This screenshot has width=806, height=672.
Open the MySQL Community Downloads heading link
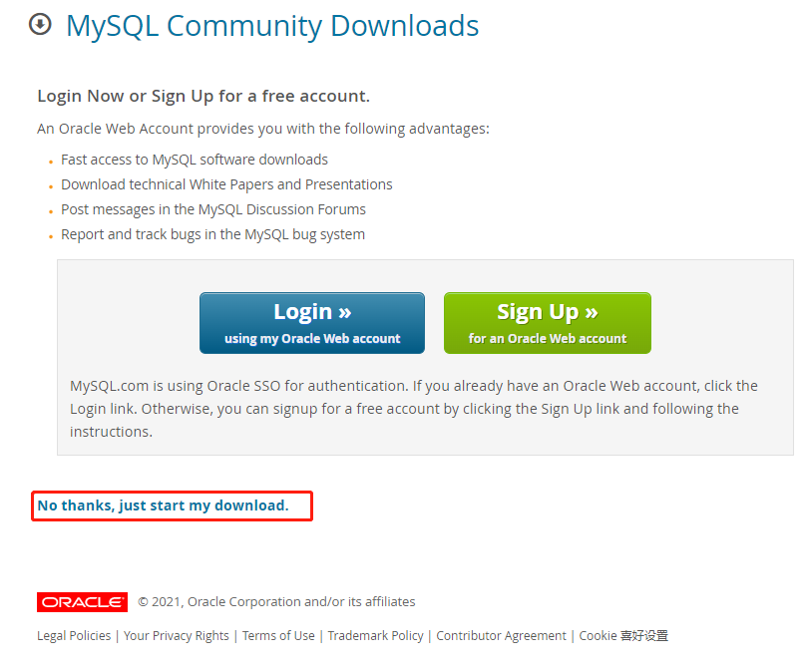[x=272, y=26]
